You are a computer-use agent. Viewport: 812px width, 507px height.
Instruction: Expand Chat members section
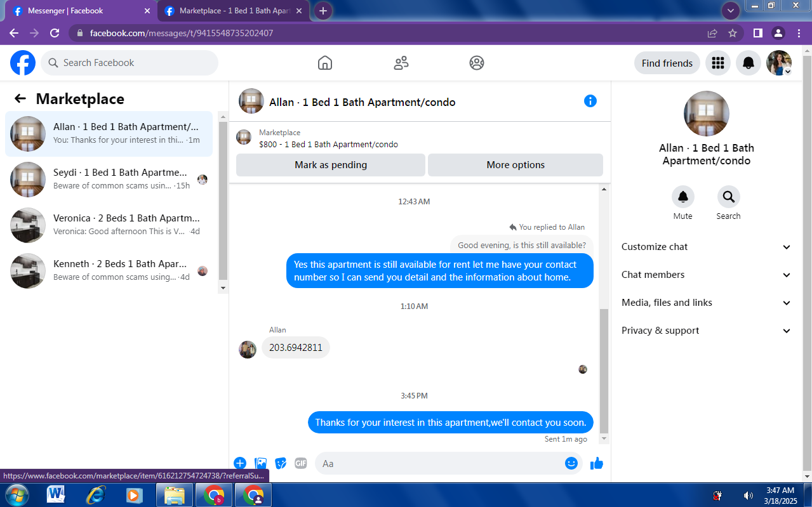tap(706, 275)
